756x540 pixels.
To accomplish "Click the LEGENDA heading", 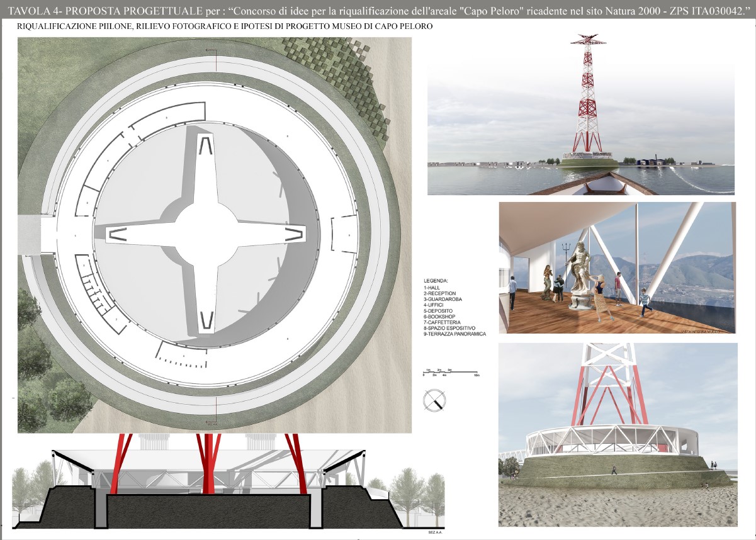I will pos(436,280).
